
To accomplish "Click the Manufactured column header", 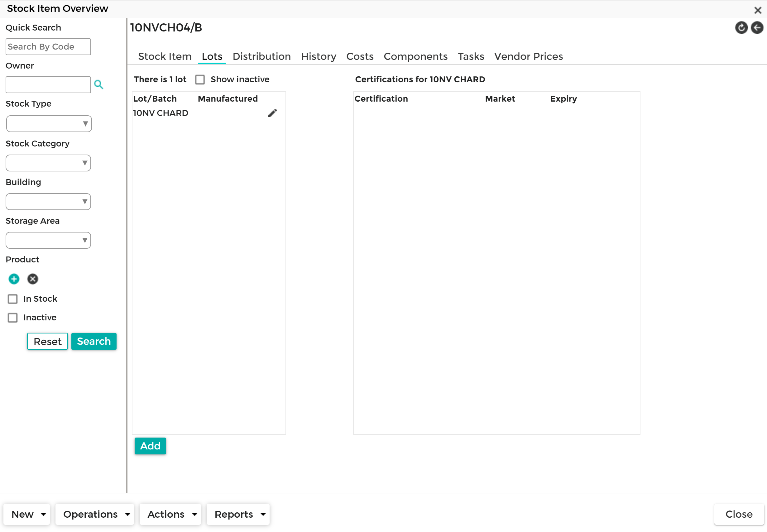I will (x=228, y=99).
